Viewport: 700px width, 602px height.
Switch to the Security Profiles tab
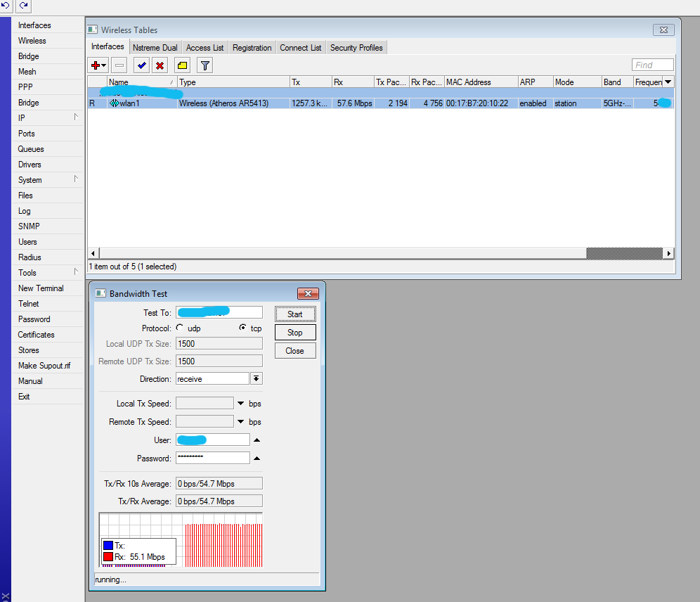click(356, 48)
